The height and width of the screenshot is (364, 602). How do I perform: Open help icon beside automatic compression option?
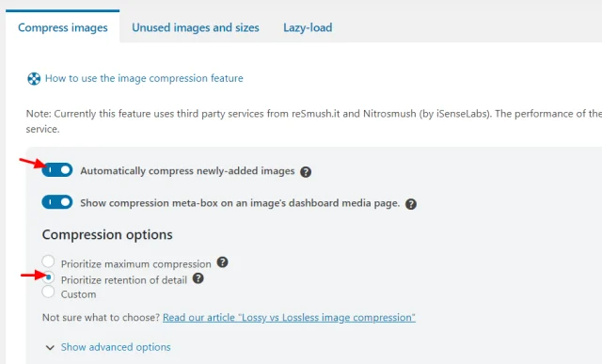[x=306, y=172]
